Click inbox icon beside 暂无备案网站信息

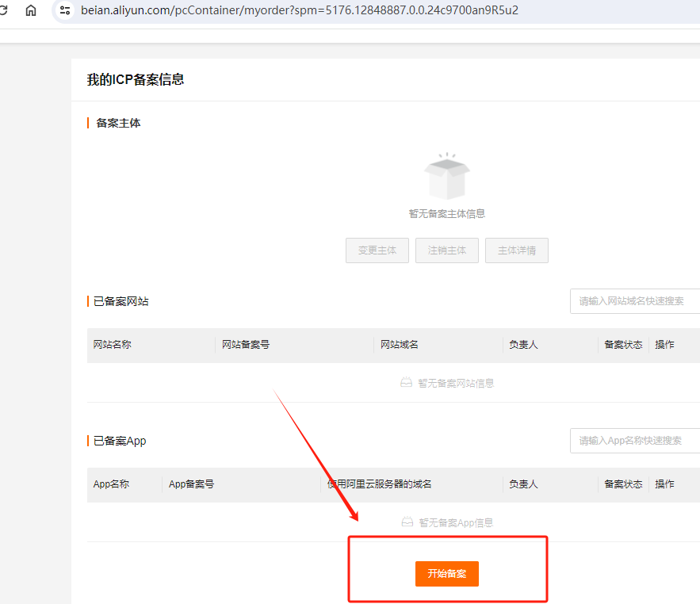coord(407,383)
